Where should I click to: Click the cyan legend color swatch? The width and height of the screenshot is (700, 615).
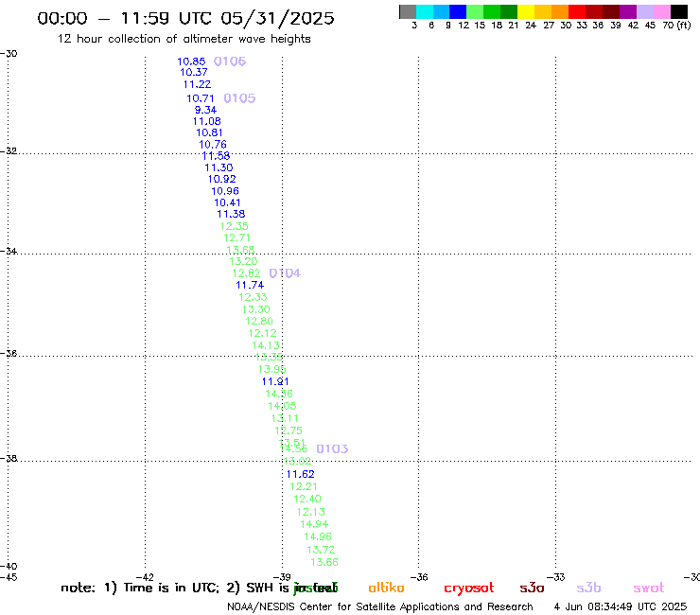(x=425, y=11)
